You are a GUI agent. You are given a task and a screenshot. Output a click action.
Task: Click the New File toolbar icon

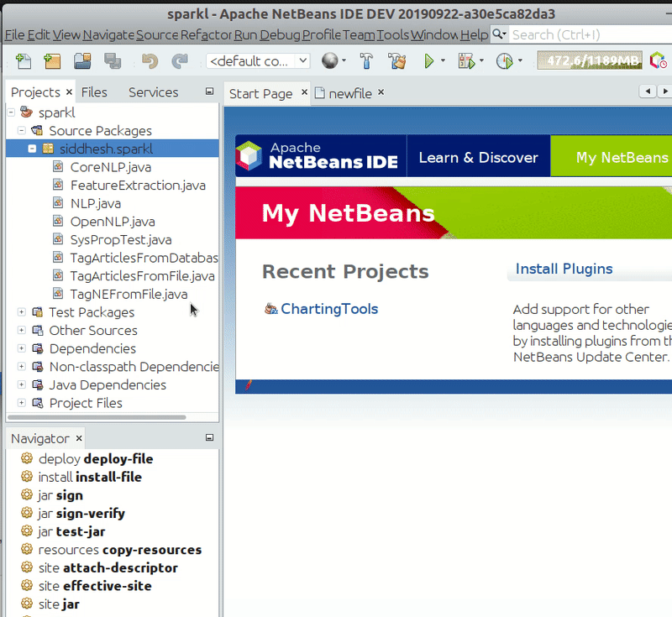pos(24,61)
